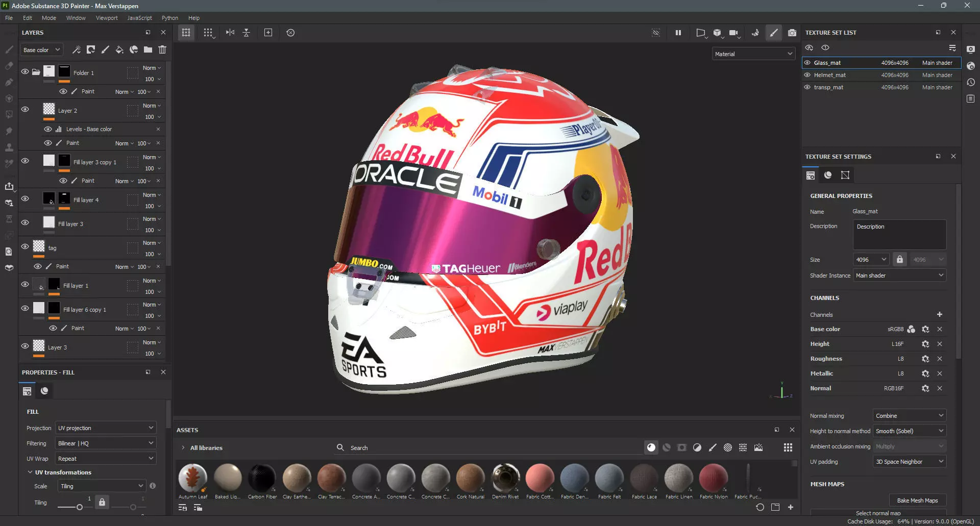The width and height of the screenshot is (980, 526).
Task: Open the Normal mixing Combine dropdown
Action: coord(910,415)
